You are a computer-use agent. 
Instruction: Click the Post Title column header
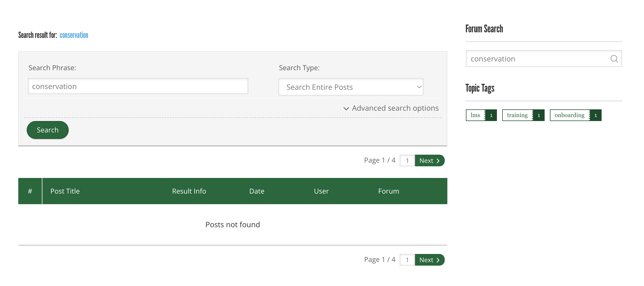65,191
